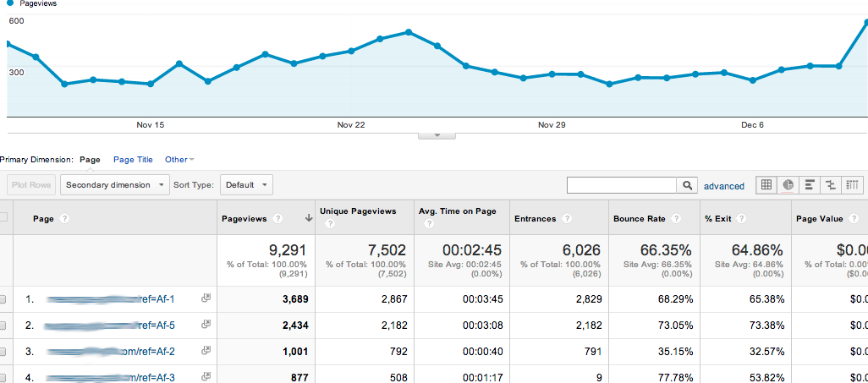The image size is (868, 383).
Task: Open help for Page Value column
Action: [853, 219]
